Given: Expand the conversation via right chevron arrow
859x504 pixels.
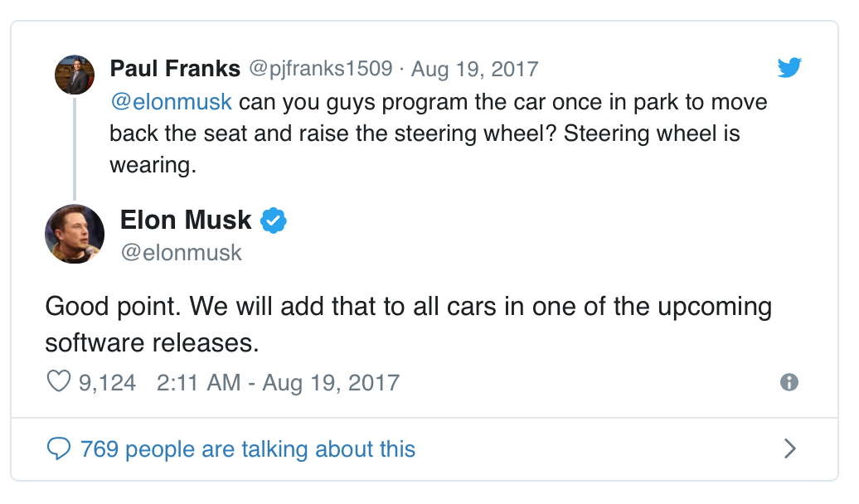Looking at the screenshot, I should 789,448.
